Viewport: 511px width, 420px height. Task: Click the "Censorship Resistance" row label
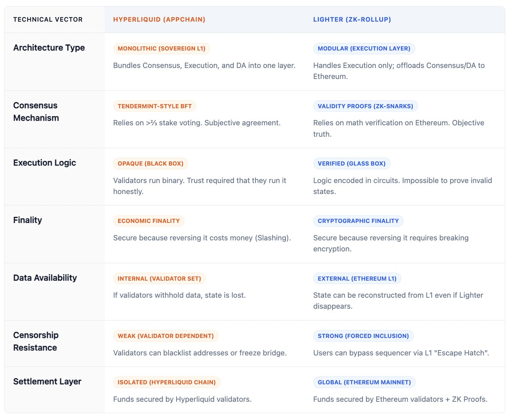(36, 341)
